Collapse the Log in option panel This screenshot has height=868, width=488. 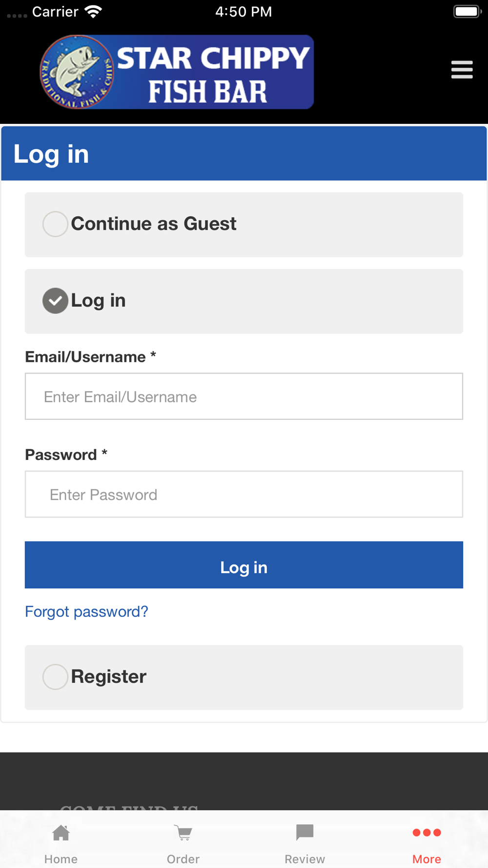(x=244, y=301)
